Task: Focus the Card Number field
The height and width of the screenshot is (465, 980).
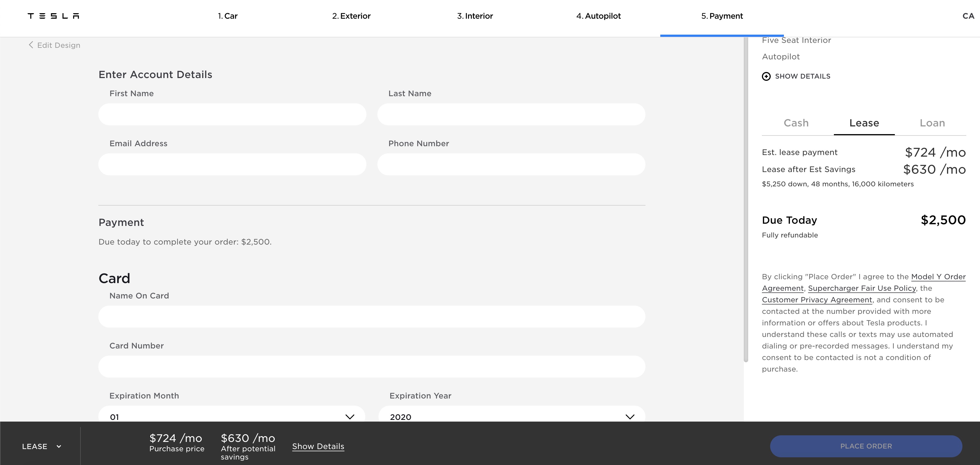Action: point(371,366)
